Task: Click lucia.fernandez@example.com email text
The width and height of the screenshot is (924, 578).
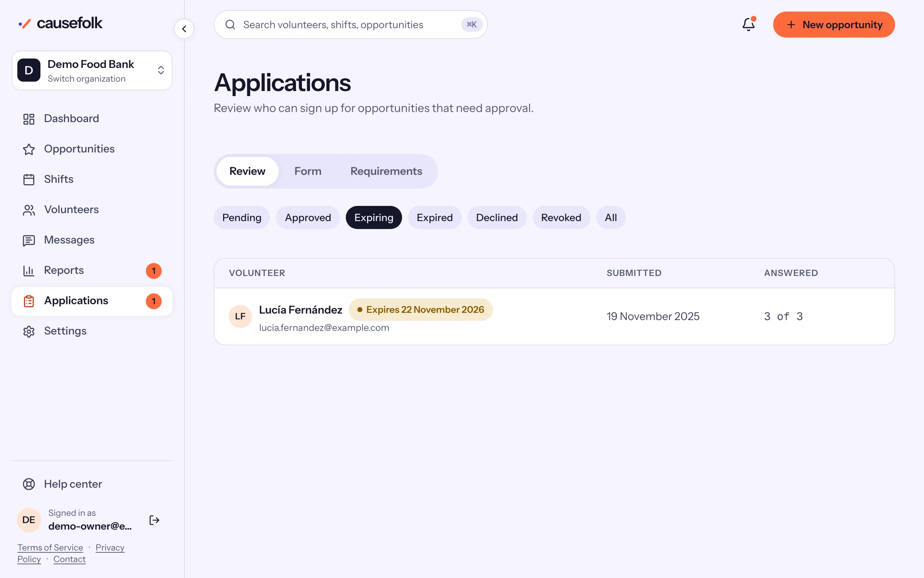Action: pyautogui.click(x=324, y=328)
